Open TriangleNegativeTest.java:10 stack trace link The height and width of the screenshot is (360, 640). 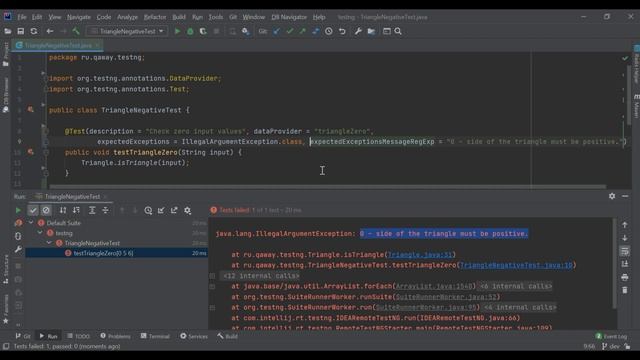click(516, 265)
